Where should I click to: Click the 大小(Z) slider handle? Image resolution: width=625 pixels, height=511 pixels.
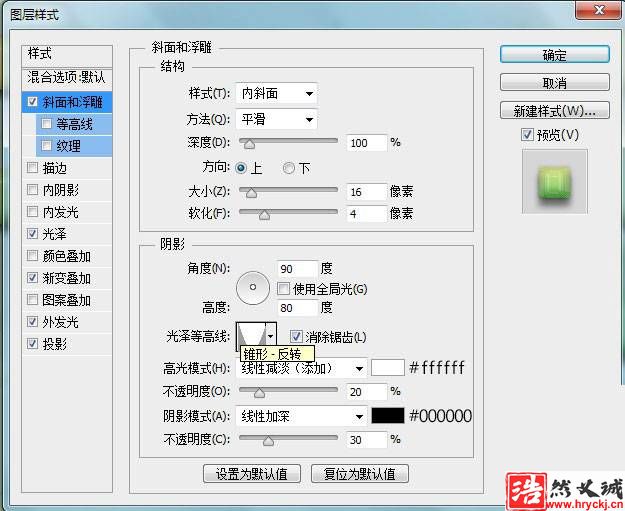point(251,193)
